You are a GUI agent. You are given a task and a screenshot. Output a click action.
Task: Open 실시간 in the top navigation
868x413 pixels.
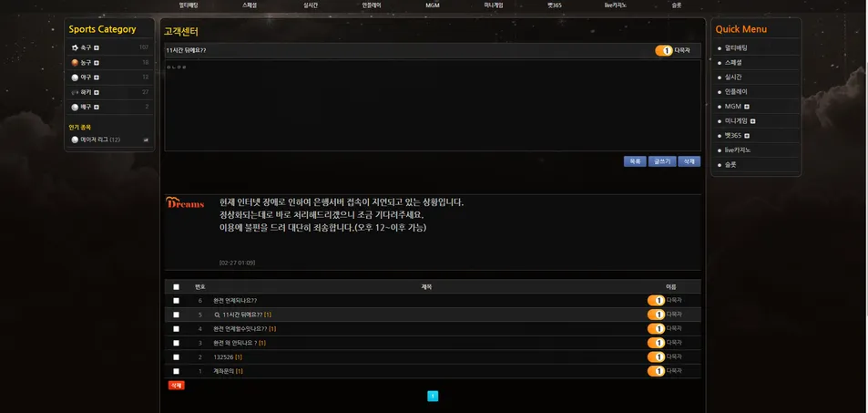point(311,5)
